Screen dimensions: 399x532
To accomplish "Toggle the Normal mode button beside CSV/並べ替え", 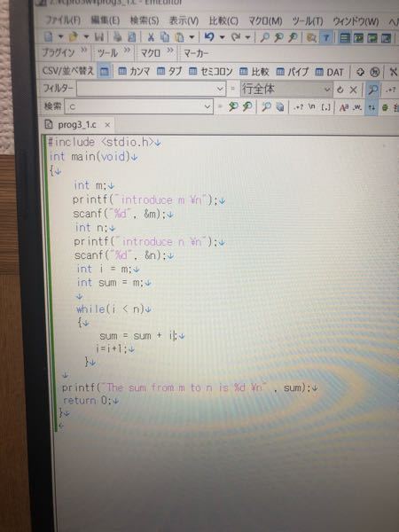I will coord(105,71).
